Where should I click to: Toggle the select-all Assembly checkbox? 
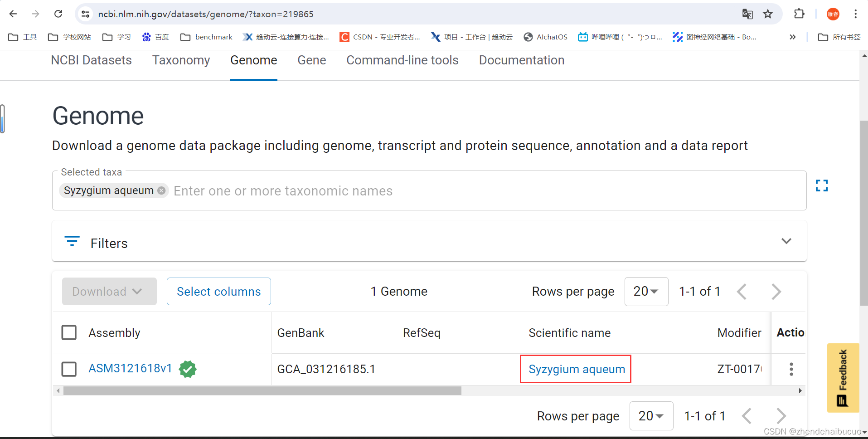click(x=69, y=332)
